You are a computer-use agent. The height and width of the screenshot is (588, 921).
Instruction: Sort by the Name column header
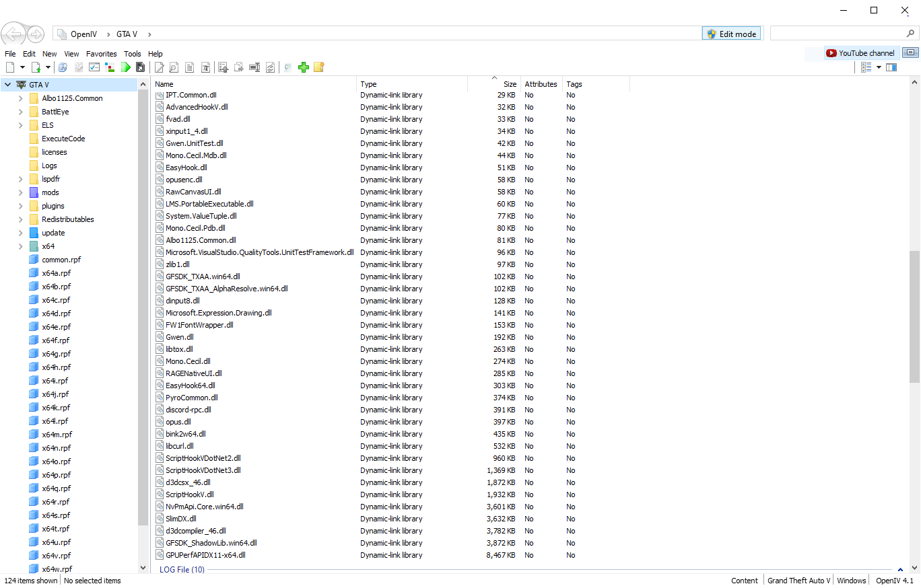pos(254,84)
